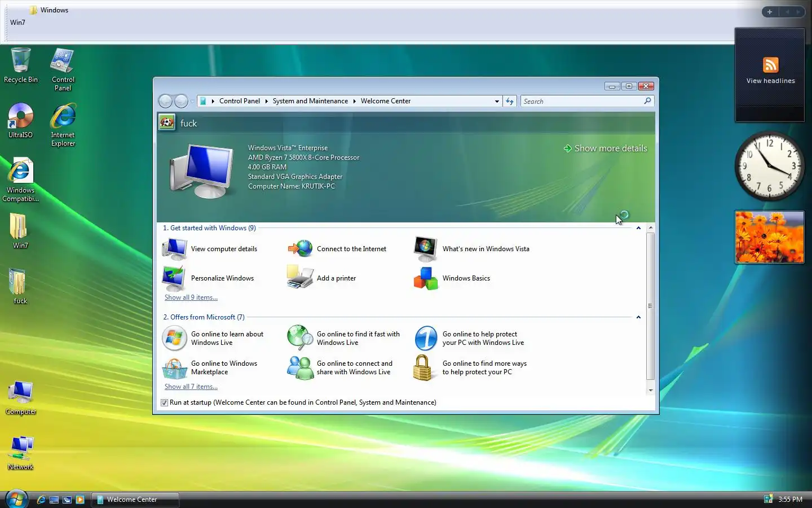Select Recycle Bin desktop icon
812x508 pixels.
pyautogui.click(x=21, y=65)
